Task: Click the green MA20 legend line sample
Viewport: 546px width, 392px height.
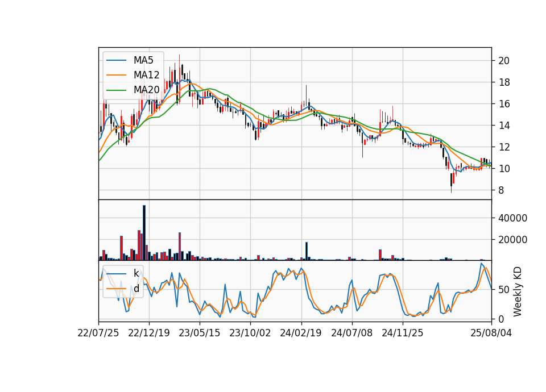Action: point(116,90)
